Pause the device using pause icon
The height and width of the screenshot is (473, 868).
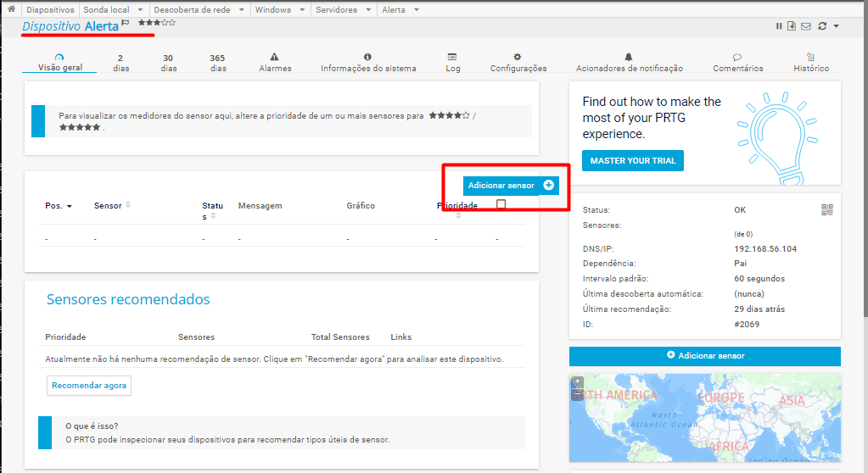click(x=779, y=26)
